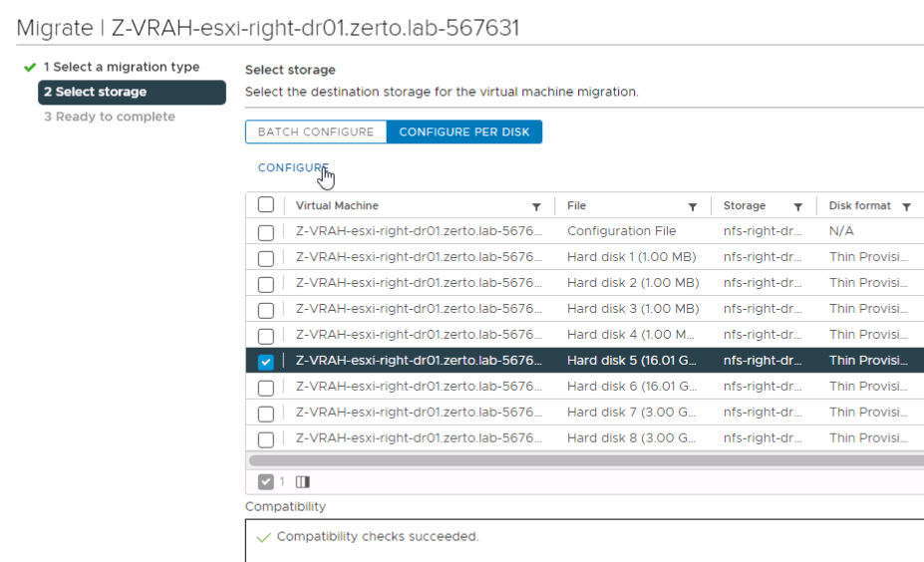
Task: Select the Hard disk 1 row checkbox
Action: 266,258
